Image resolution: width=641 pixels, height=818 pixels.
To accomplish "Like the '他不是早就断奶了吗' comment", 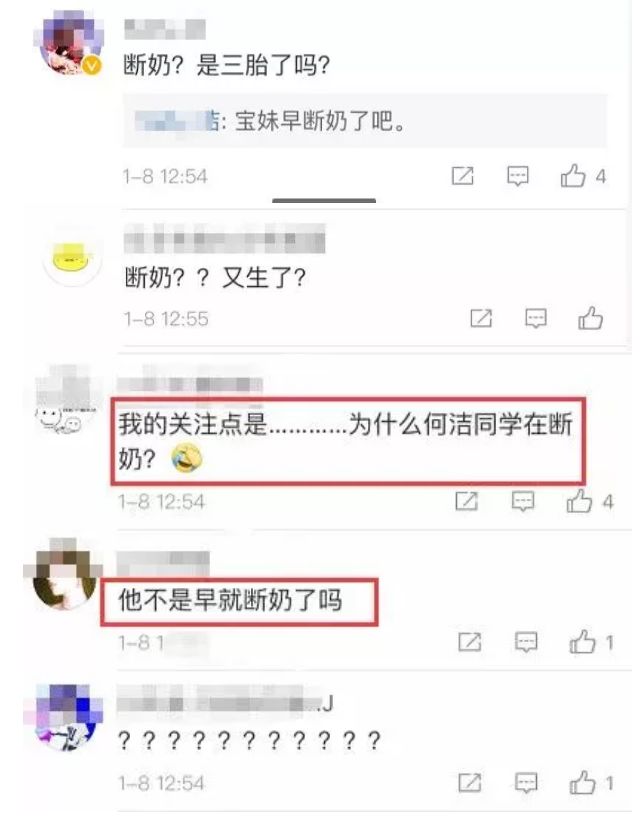I will 583,642.
